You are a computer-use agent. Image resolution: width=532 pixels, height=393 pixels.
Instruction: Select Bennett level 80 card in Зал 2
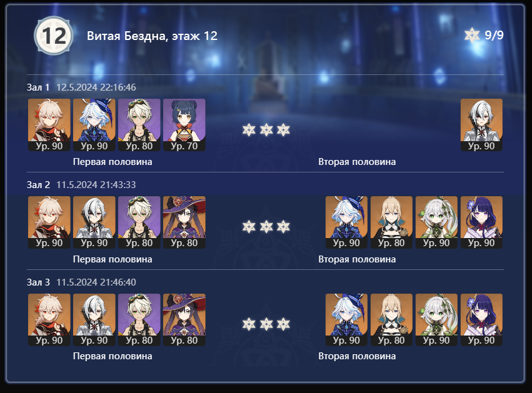139,222
